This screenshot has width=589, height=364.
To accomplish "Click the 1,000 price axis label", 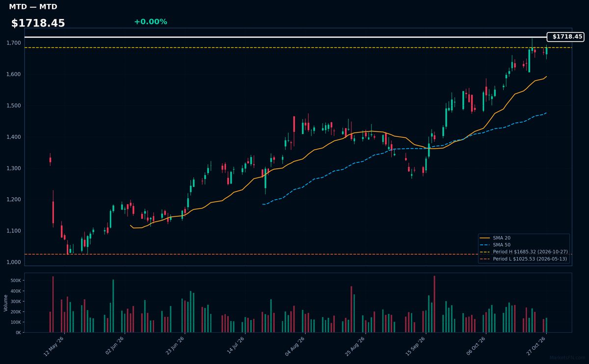I will point(14,262).
